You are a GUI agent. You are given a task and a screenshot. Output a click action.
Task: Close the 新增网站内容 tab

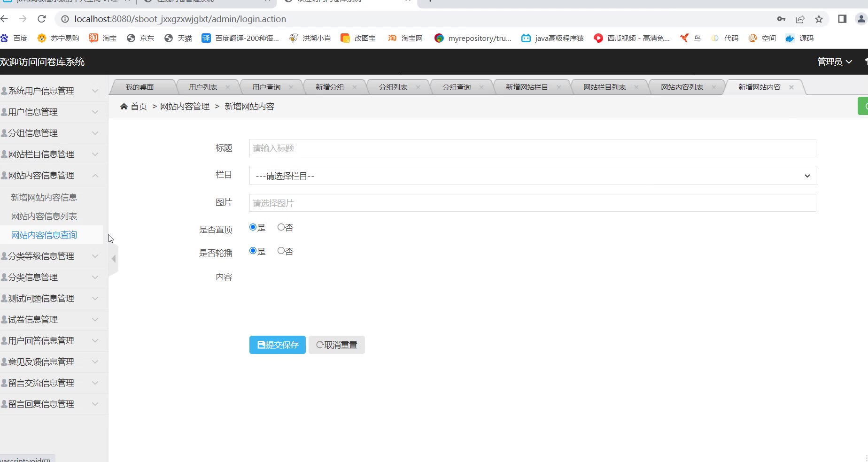[x=791, y=87]
